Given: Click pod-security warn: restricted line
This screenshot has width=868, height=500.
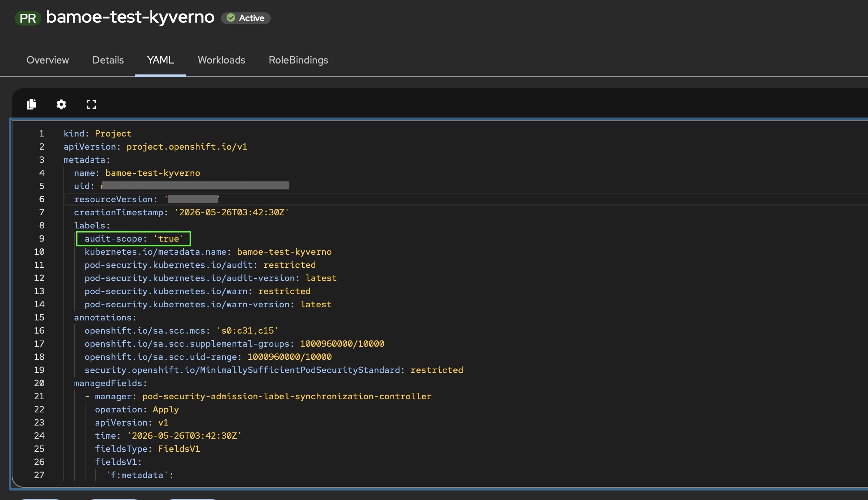Looking at the screenshot, I should 198,291.
